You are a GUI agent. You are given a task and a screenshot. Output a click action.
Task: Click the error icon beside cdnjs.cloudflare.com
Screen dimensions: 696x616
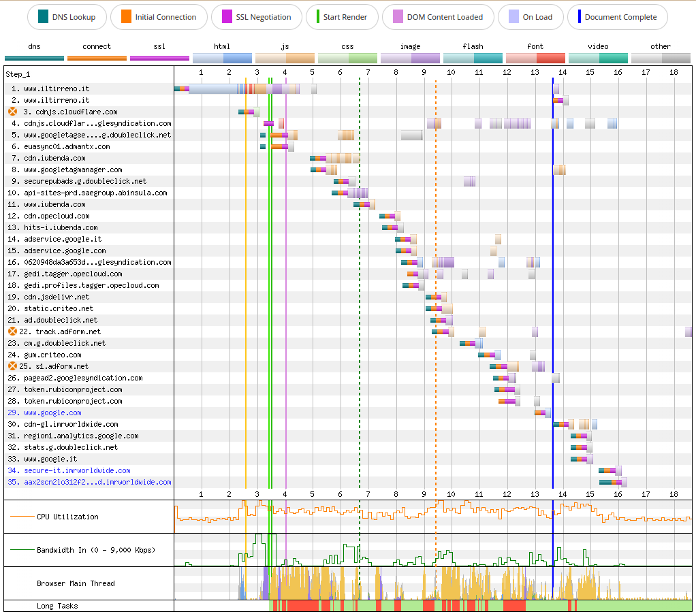(13, 112)
